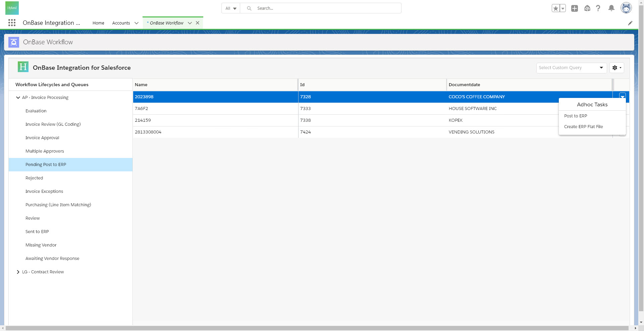Viewport: 644px width, 331px height.
Task: Click Id cell 7333
Action: (x=372, y=109)
